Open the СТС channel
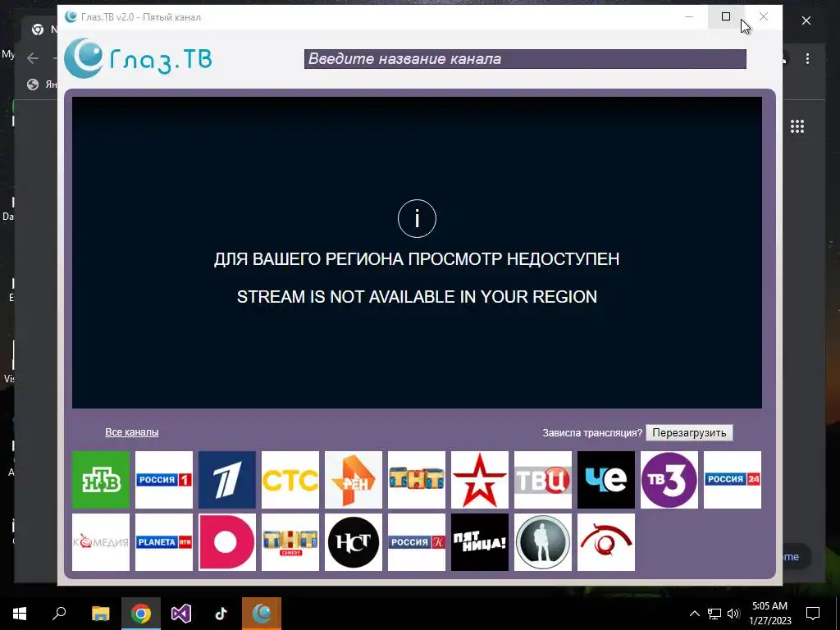840x630 pixels. [x=290, y=479]
